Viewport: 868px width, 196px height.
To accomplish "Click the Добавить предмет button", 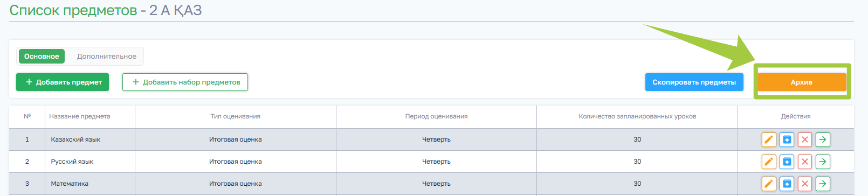I will click(x=63, y=82).
